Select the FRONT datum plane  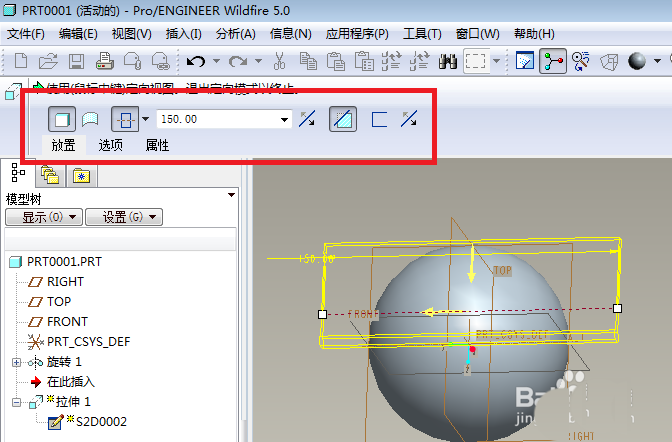[67, 322]
